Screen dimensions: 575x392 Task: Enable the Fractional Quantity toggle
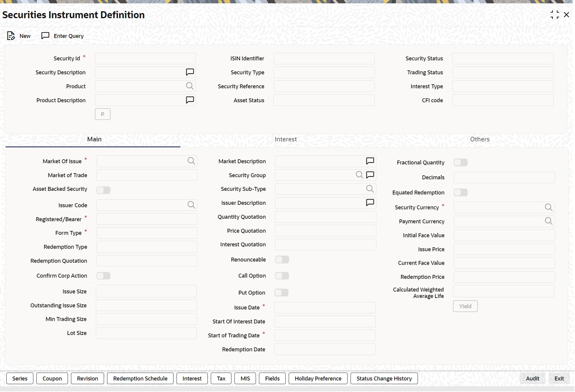tap(461, 163)
